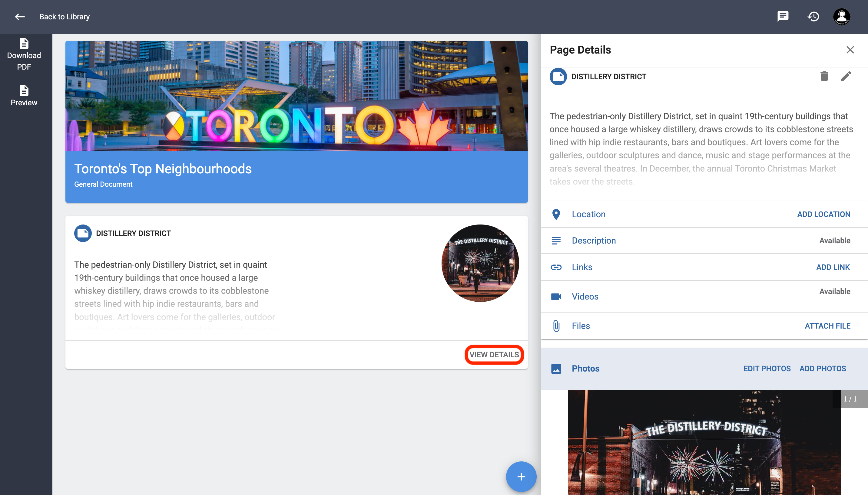Click ATTACH FILE
The image size is (868, 495).
point(827,326)
